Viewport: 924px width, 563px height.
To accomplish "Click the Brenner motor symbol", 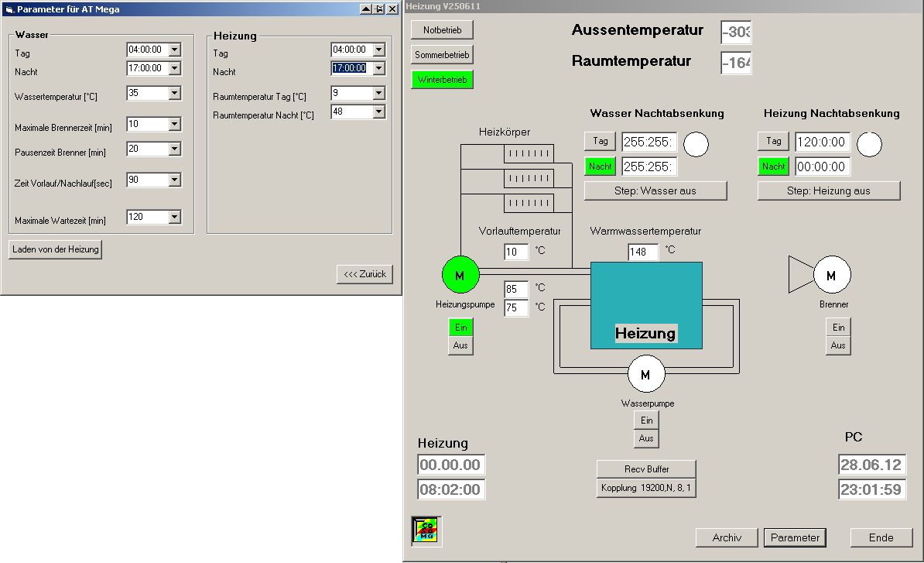I will pyautogui.click(x=831, y=274).
